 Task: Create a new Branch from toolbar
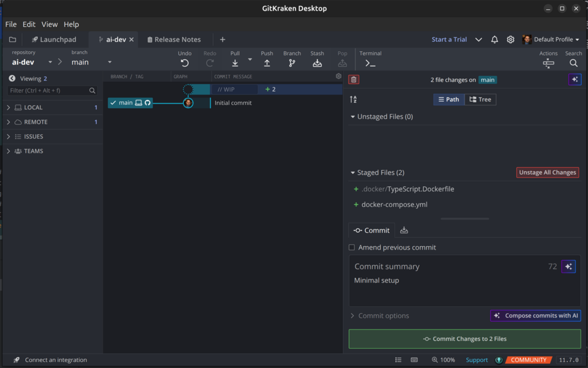[x=292, y=63]
